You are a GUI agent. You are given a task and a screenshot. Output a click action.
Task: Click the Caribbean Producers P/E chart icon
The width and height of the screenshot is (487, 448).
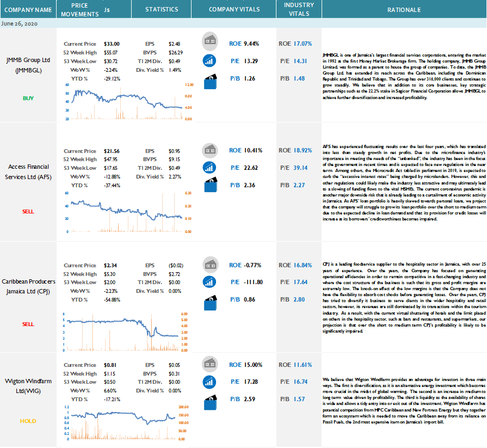point(209,282)
